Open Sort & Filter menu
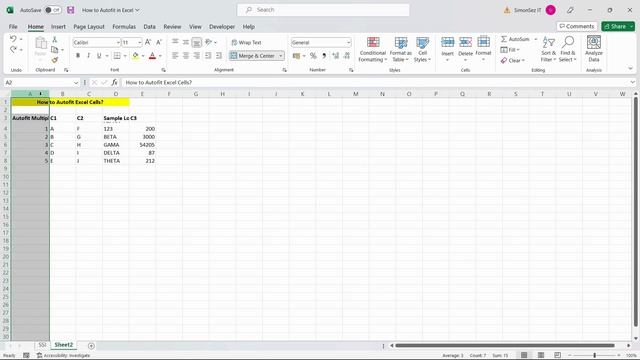This screenshot has width=640, height=360. [549, 49]
